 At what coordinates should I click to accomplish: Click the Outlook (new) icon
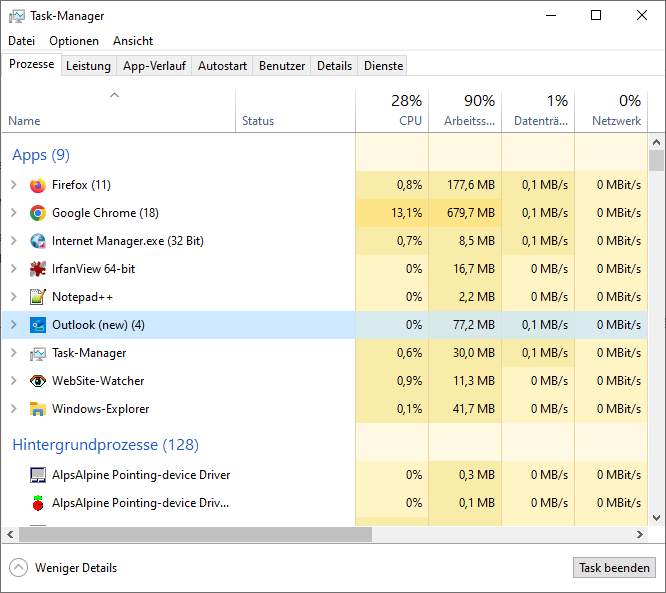pos(38,325)
